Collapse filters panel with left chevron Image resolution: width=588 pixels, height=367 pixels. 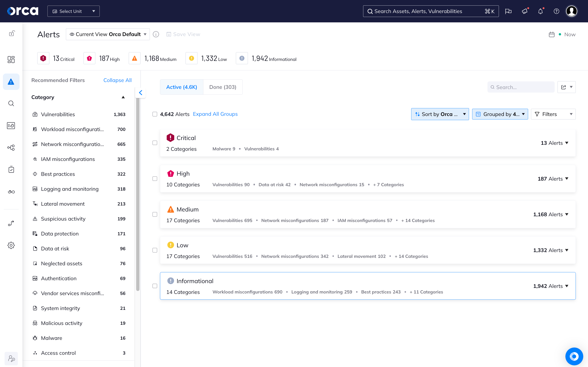(141, 93)
